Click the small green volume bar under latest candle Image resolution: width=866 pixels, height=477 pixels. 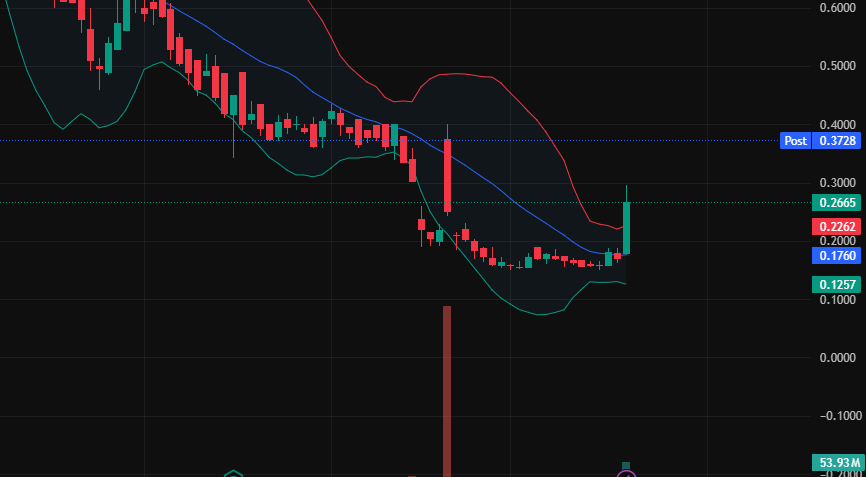click(626, 467)
